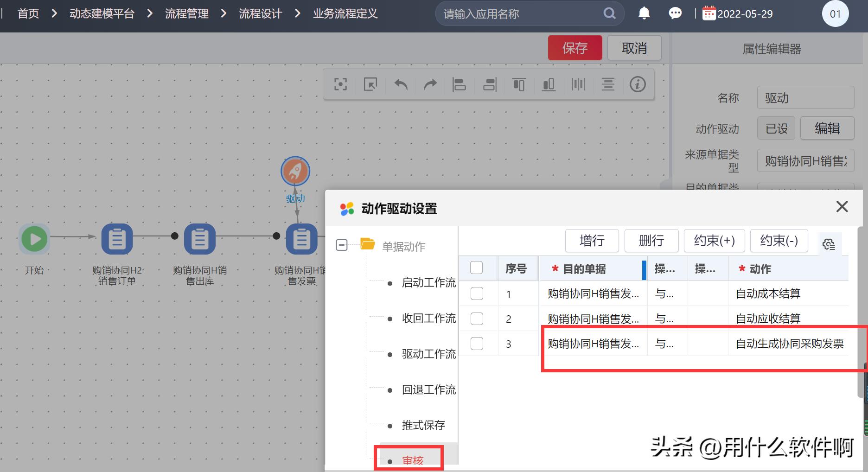Click the search magnifier icon
868x472 pixels.
pos(609,13)
